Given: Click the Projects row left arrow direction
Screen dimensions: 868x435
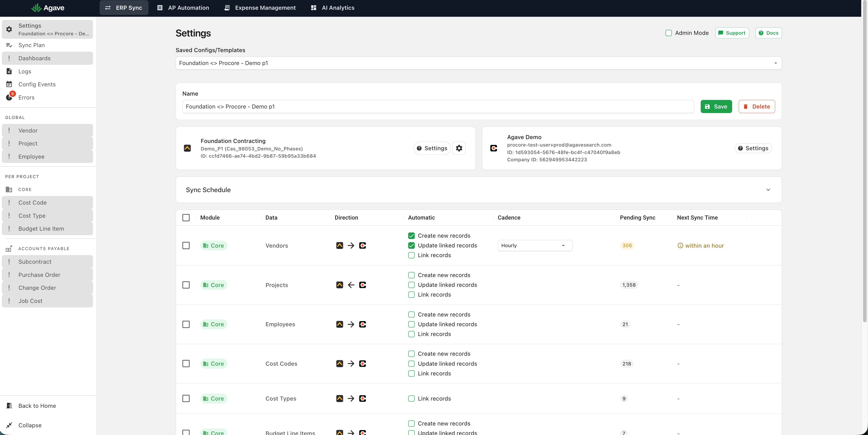Looking at the screenshot, I should coord(351,285).
